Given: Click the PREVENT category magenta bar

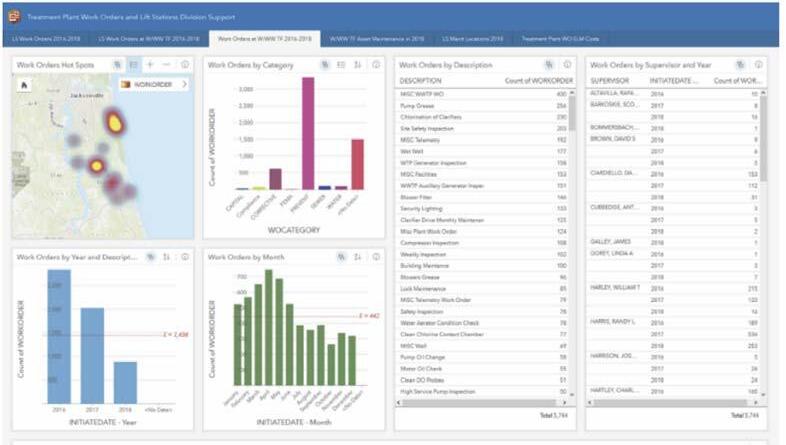Looking at the screenshot, I should coord(308,133).
